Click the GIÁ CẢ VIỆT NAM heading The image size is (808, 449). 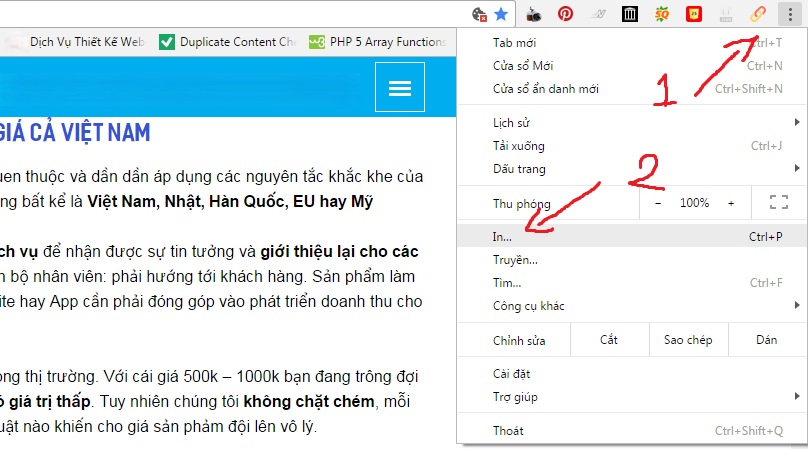[75, 132]
